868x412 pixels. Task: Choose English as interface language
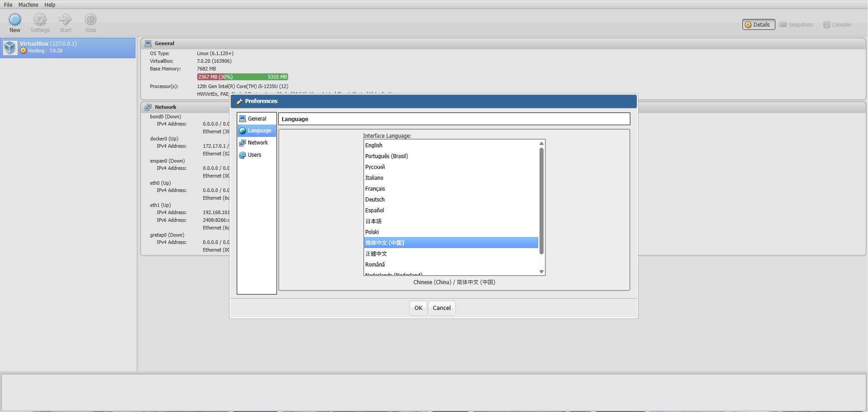[x=374, y=145]
